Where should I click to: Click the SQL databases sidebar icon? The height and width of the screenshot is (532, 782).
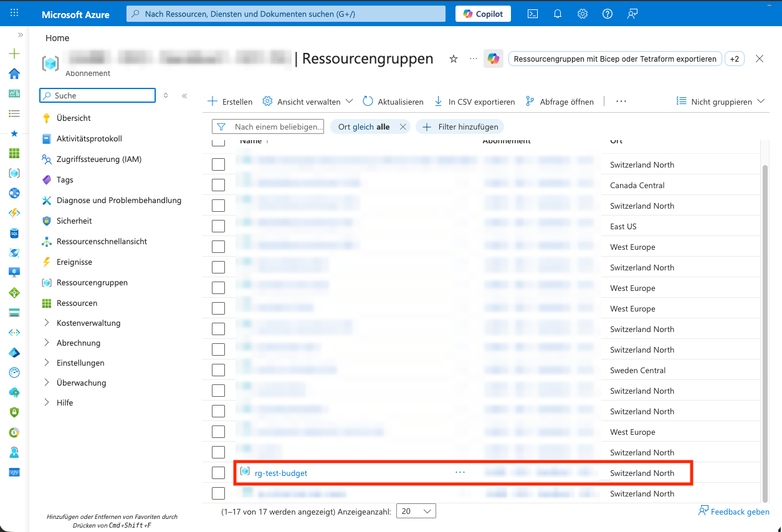(x=14, y=233)
